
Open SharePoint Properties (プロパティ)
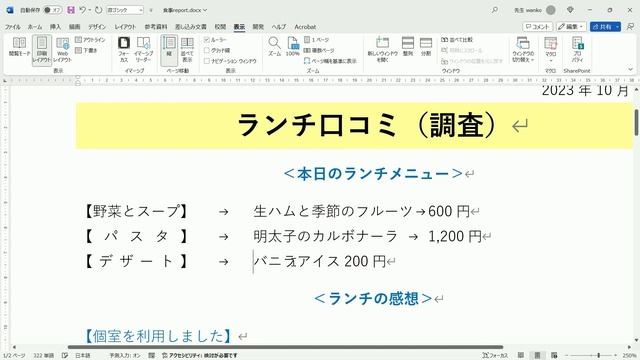pyautogui.click(x=577, y=49)
